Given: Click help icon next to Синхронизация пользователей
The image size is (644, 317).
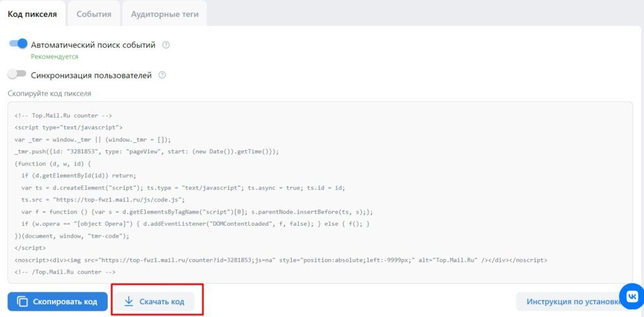Looking at the screenshot, I should tap(162, 75).
